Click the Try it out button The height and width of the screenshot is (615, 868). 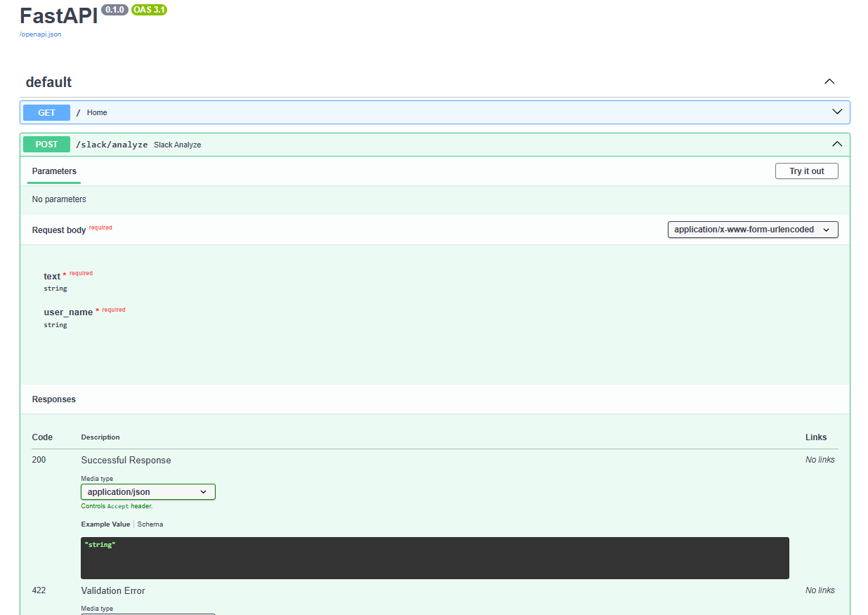(x=806, y=171)
